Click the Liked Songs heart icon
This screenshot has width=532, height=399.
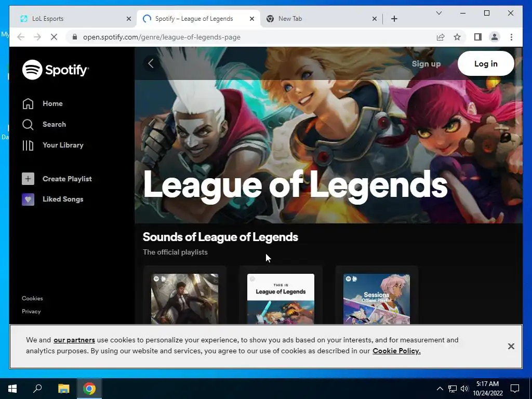click(28, 199)
